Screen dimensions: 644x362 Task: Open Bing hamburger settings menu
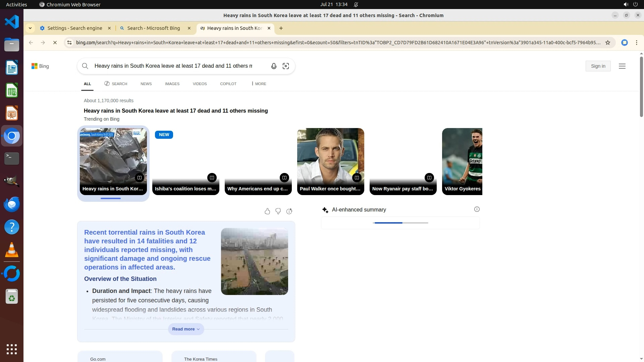(x=622, y=66)
